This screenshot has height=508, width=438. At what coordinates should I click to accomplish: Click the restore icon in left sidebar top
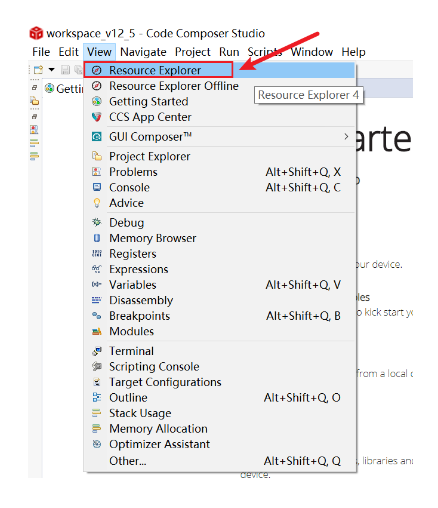pyautogui.click(x=34, y=88)
